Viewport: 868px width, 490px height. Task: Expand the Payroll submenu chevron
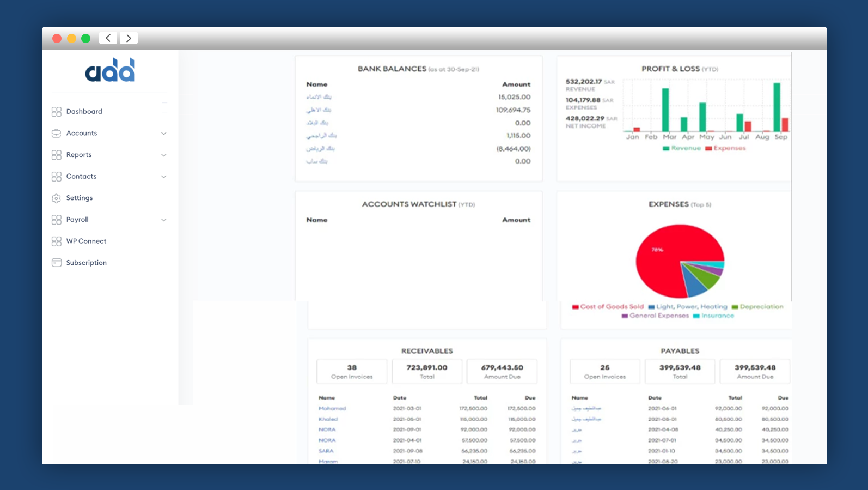(163, 220)
